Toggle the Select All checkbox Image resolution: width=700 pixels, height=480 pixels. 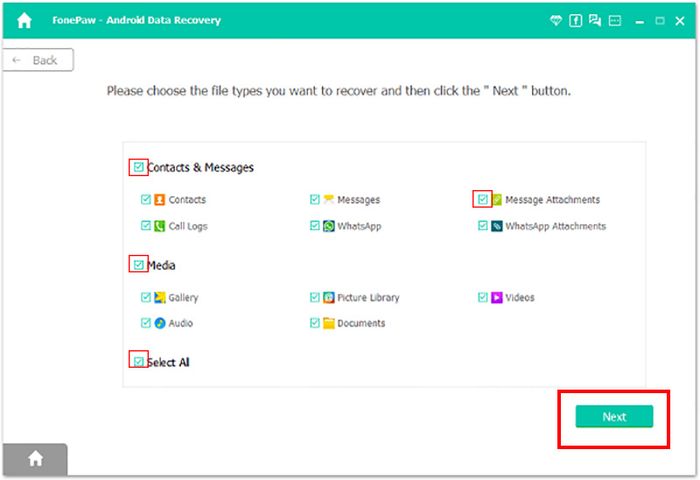coord(138,361)
